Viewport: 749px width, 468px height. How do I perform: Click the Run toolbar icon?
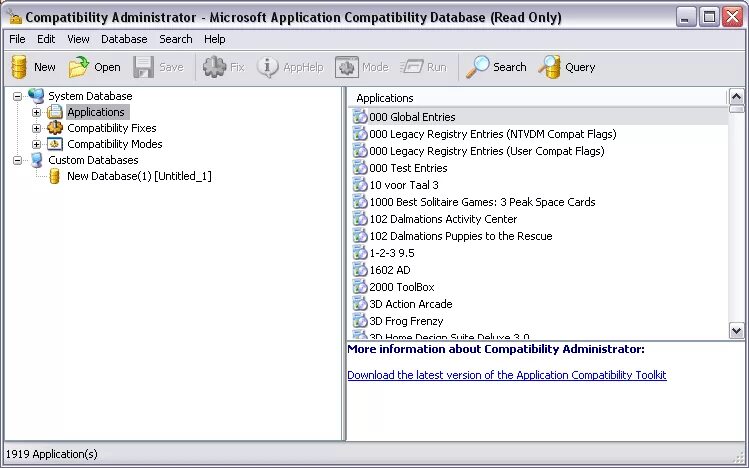click(412, 67)
